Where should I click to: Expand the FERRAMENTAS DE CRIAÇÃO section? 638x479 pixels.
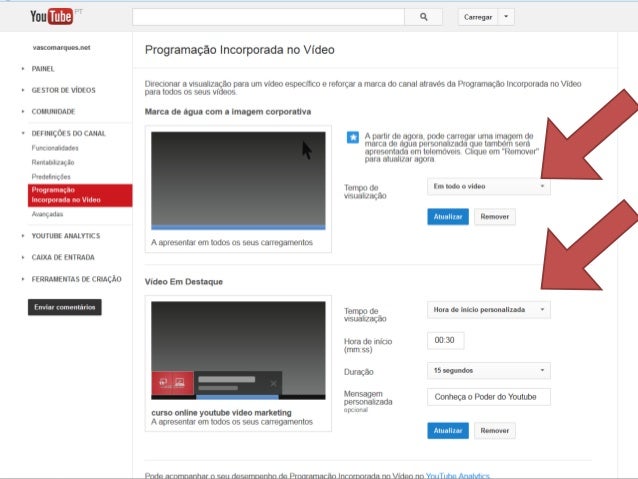pyautogui.click(x=76, y=279)
